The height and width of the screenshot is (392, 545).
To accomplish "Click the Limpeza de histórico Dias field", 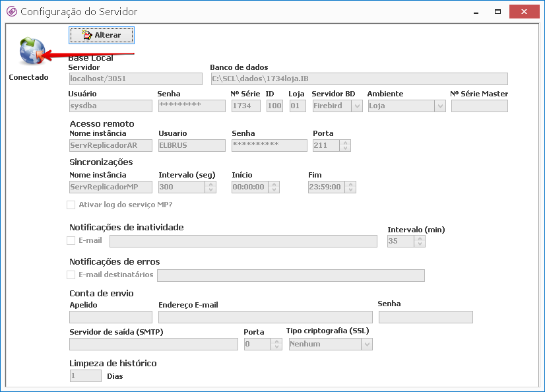I will tap(86, 376).
